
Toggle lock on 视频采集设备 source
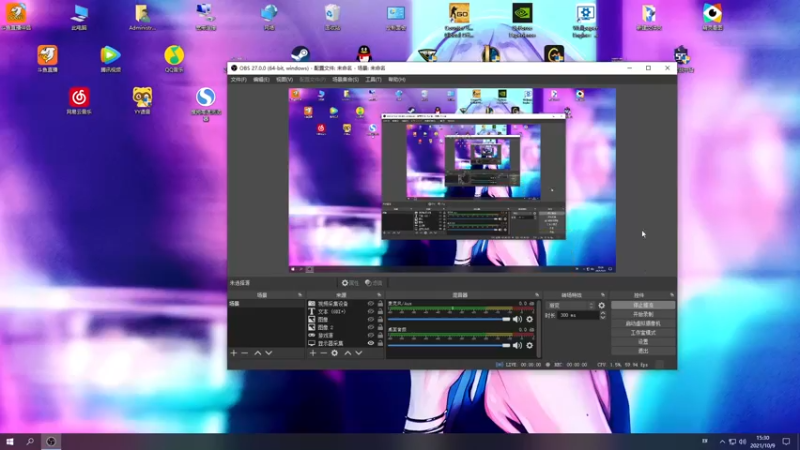coord(380,304)
